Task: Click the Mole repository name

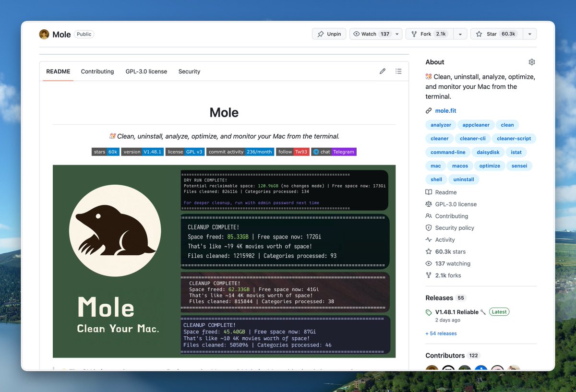Action: tap(61, 35)
